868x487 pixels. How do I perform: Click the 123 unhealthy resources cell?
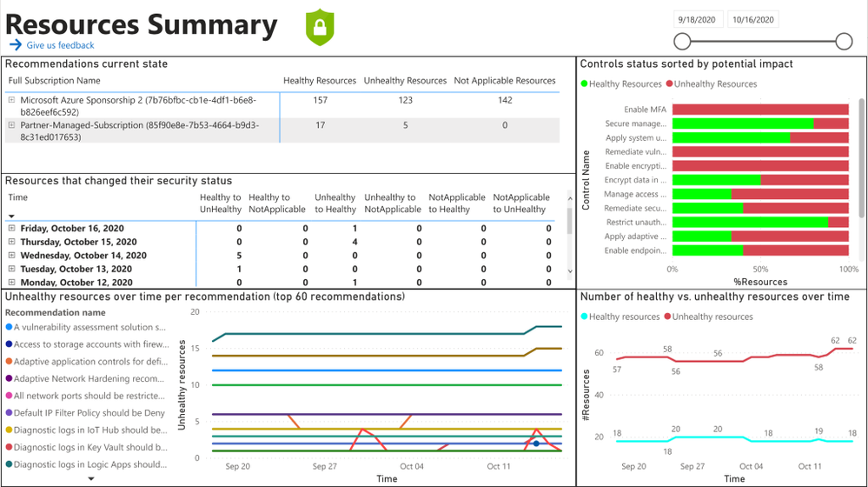pos(405,100)
